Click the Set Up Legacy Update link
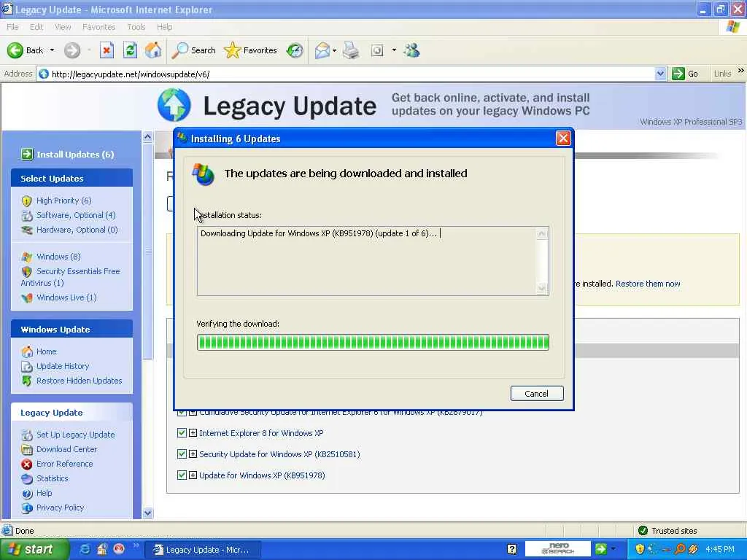 (75, 435)
